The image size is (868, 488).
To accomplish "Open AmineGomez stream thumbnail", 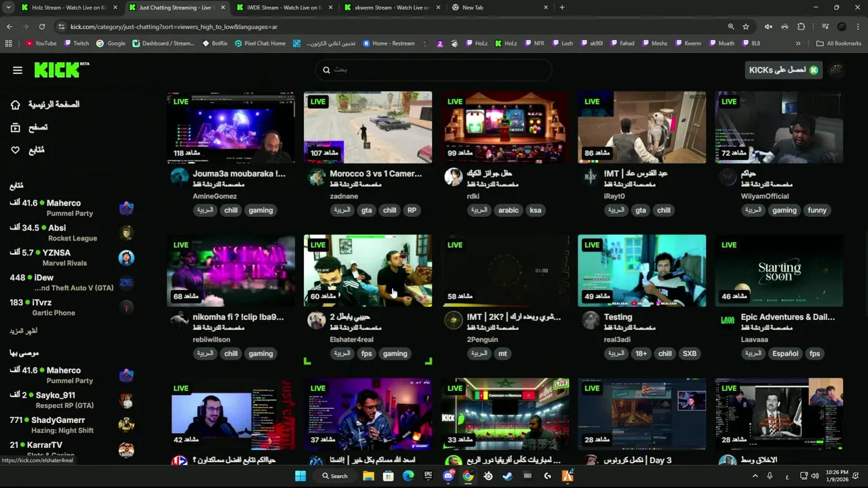I will [231, 127].
